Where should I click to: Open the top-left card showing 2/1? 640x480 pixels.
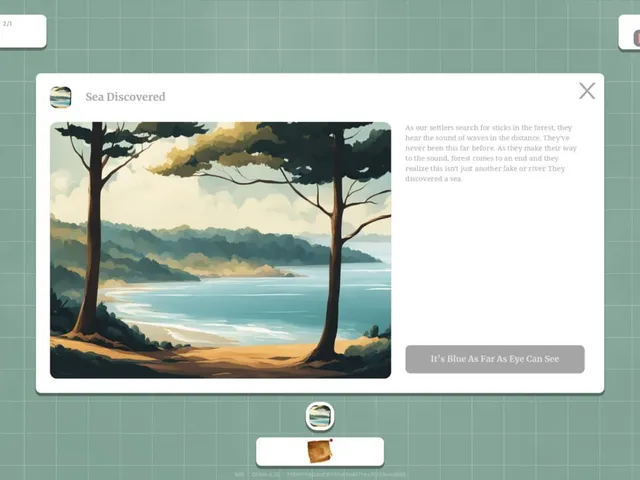(x=23, y=31)
